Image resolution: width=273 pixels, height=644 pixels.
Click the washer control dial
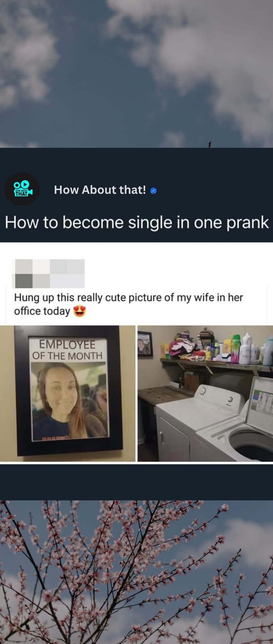[230, 399]
